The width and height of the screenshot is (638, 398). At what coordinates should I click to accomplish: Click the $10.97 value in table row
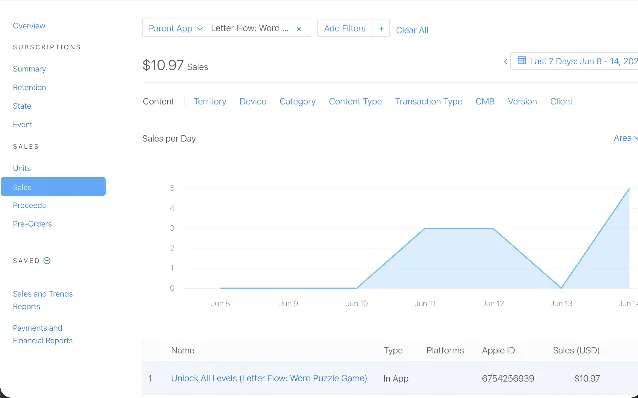(x=587, y=378)
